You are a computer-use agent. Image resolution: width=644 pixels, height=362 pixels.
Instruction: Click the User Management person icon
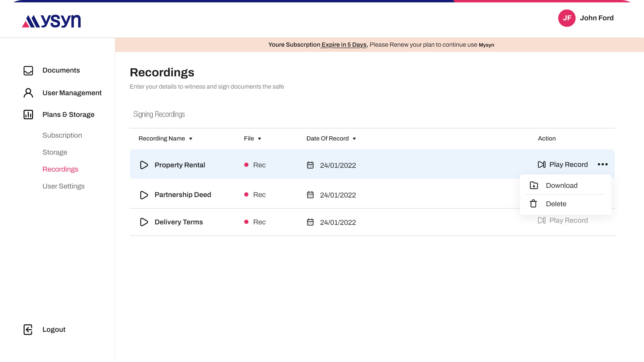[28, 93]
